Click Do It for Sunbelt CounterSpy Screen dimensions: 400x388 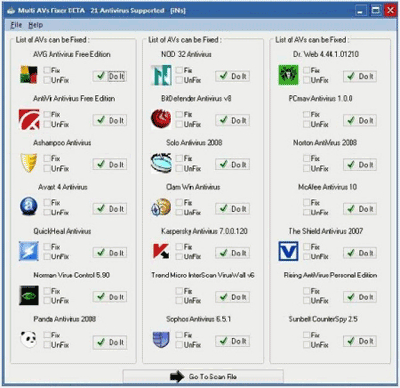click(360, 341)
